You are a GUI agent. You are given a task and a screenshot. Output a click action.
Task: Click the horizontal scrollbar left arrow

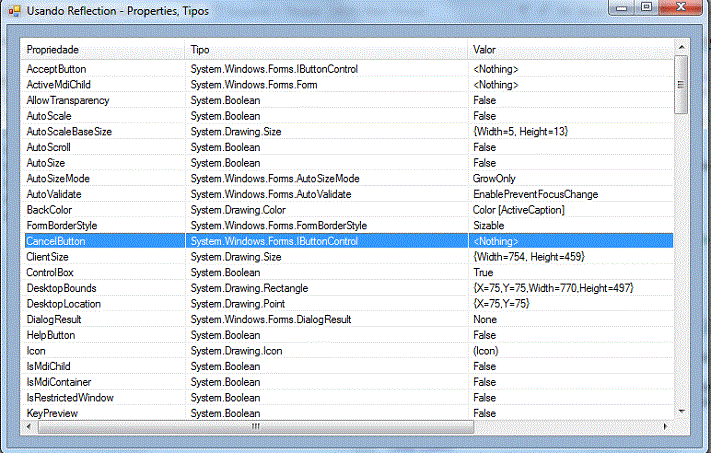29,427
